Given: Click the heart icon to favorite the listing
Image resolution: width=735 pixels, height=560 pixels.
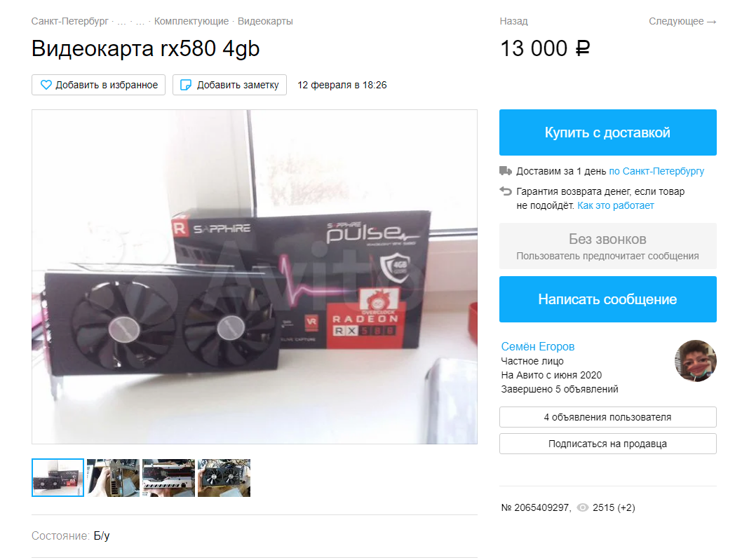Looking at the screenshot, I should click(x=46, y=85).
